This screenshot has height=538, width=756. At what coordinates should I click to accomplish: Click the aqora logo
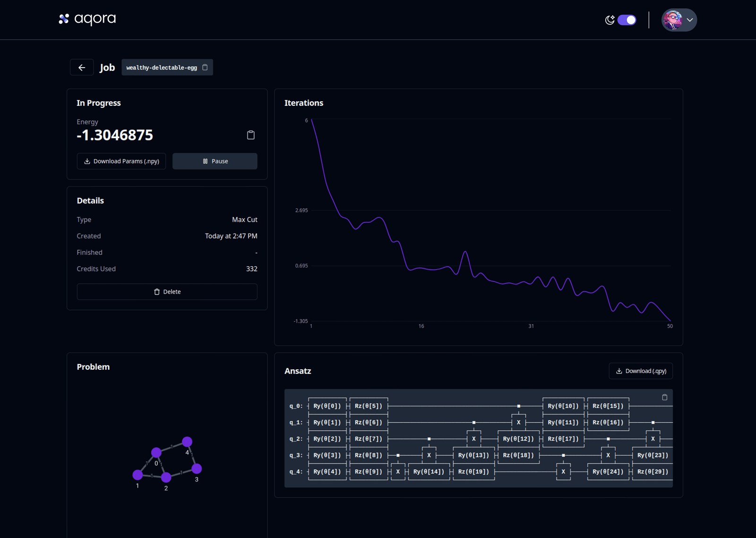87,19
